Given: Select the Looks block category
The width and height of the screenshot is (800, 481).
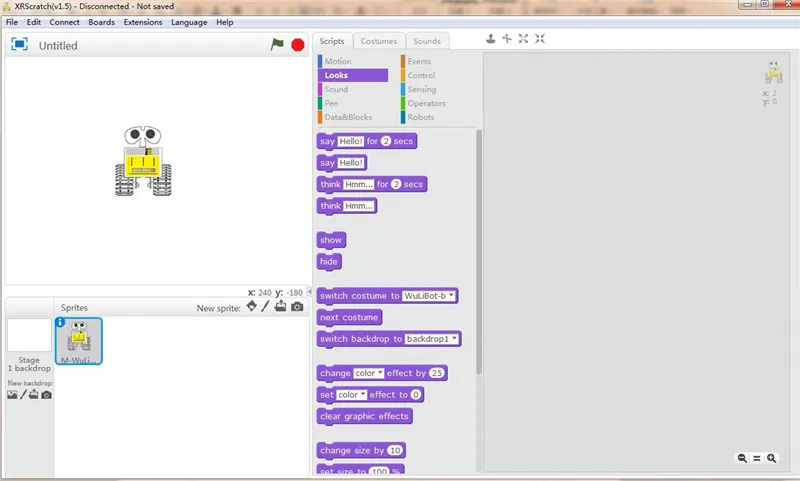Looking at the screenshot, I should coord(353,75).
